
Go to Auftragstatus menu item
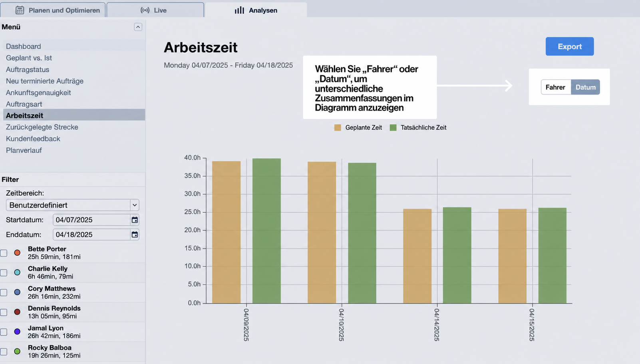(28, 70)
